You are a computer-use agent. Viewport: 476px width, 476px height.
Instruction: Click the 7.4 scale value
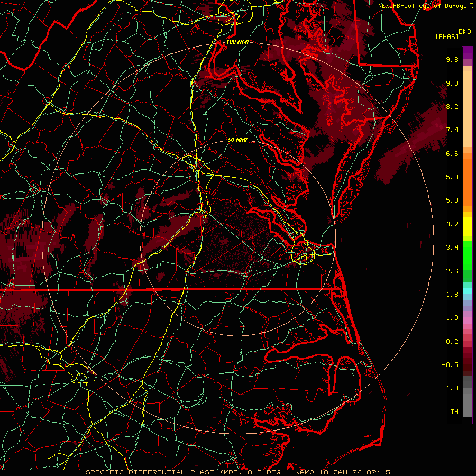tap(452, 130)
